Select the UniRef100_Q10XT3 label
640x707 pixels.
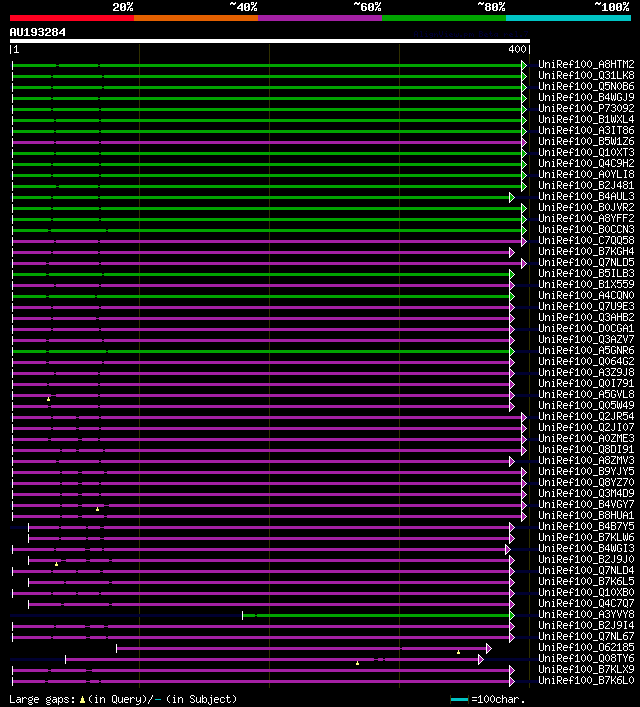coord(586,152)
